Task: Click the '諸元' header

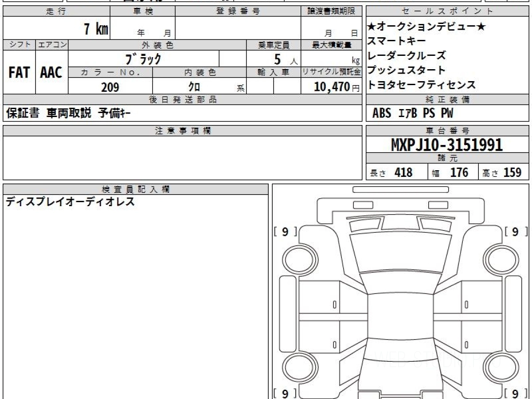Action: click(x=448, y=158)
